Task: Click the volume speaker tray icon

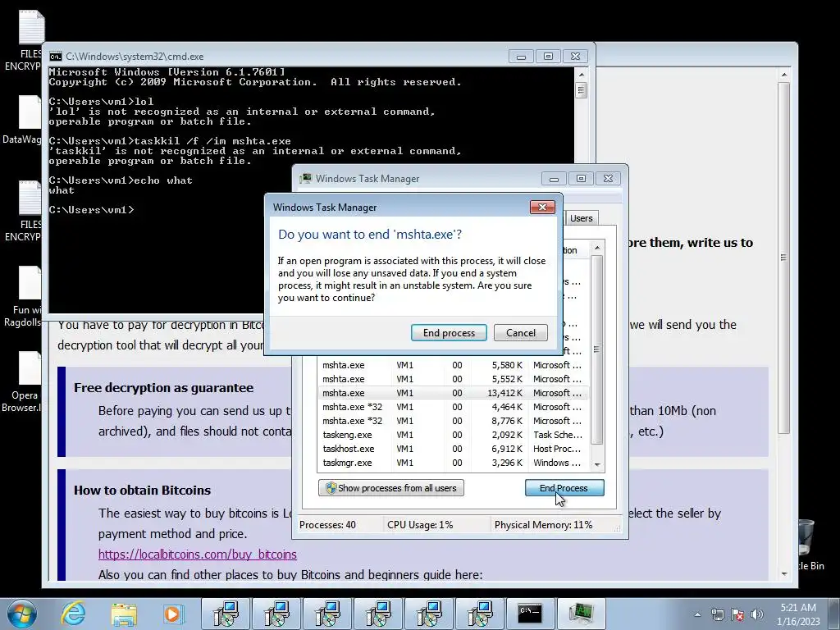Action: [x=757, y=614]
